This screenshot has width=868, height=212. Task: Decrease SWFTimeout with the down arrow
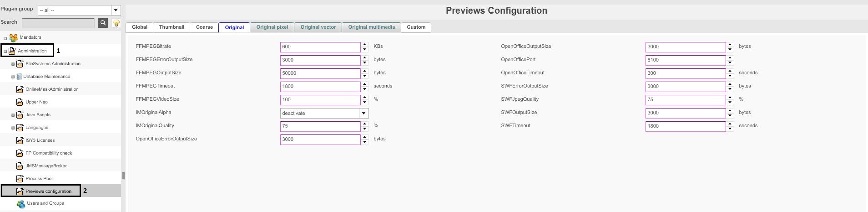730,129
